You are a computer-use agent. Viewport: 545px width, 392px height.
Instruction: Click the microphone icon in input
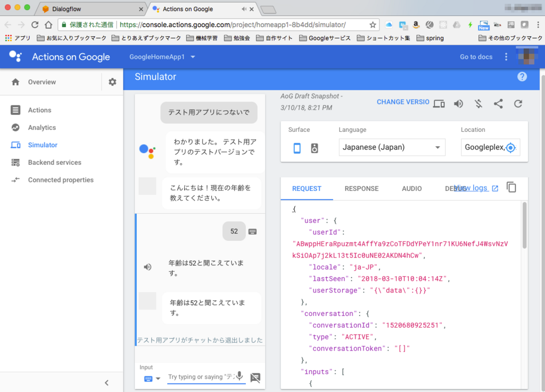[x=240, y=376]
